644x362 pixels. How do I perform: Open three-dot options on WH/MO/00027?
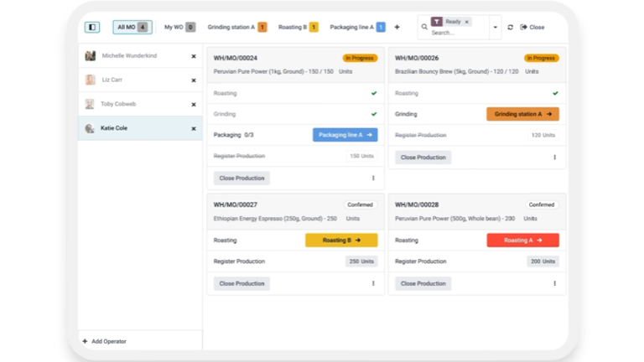point(373,283)
